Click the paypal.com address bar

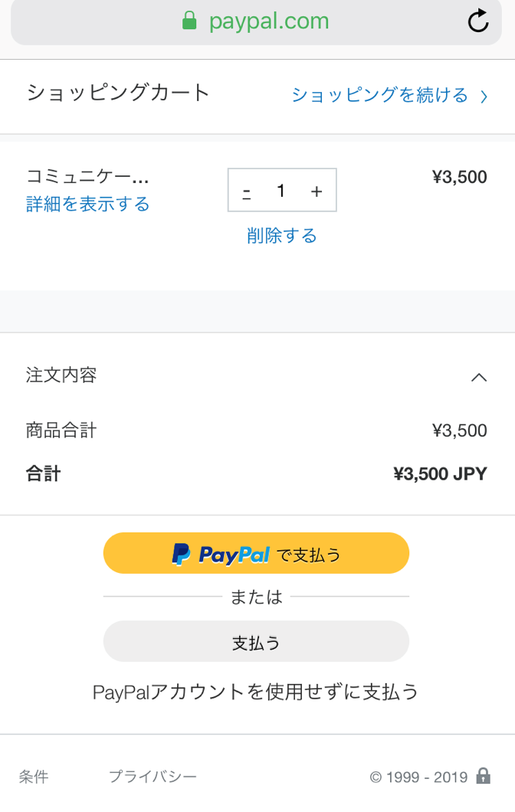click(256, 21)
